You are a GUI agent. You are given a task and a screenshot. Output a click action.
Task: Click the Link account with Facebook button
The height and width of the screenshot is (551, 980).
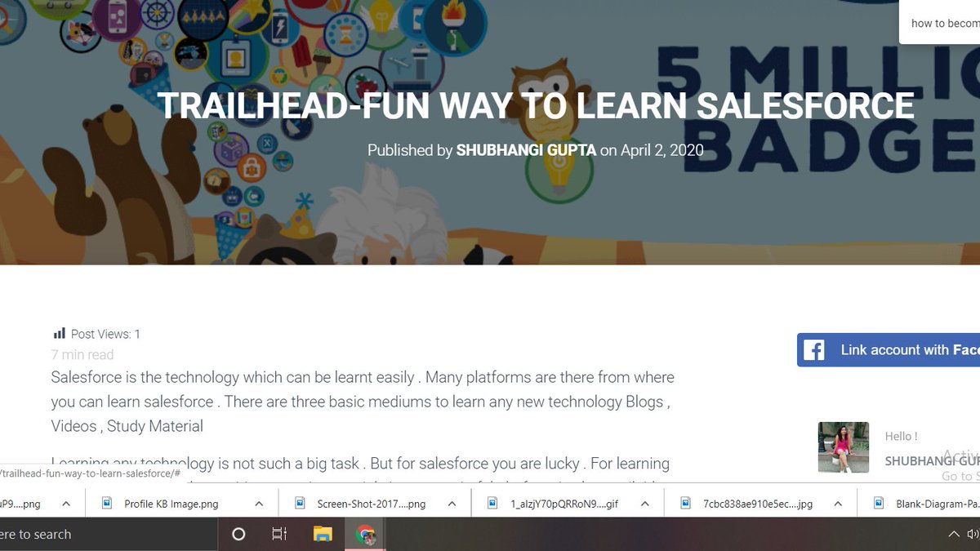coord(889,349)
